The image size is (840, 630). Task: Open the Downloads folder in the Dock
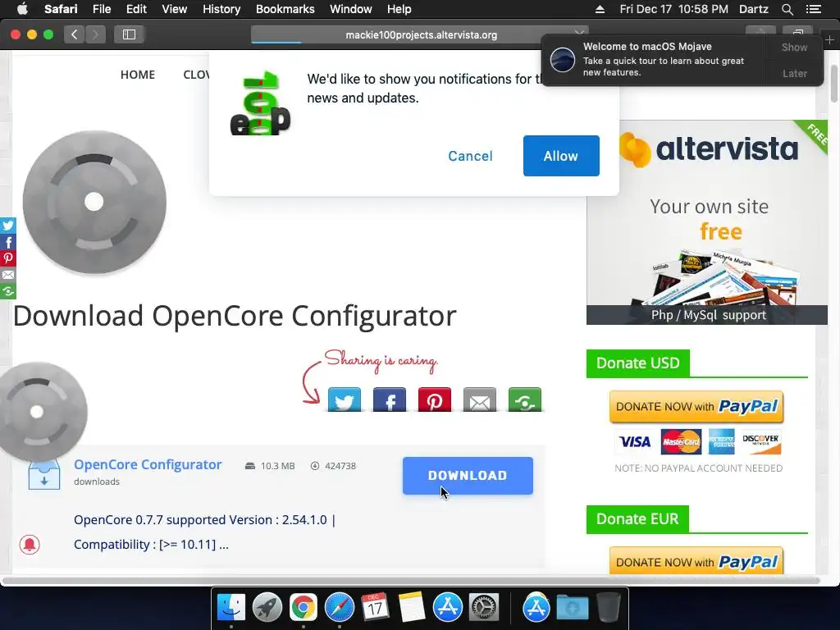click(572, 608)
